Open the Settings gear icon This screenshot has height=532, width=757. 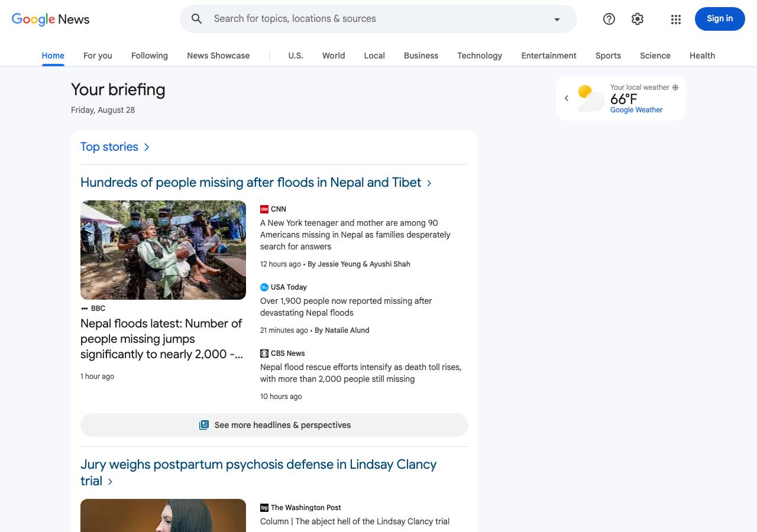point(638,19)
